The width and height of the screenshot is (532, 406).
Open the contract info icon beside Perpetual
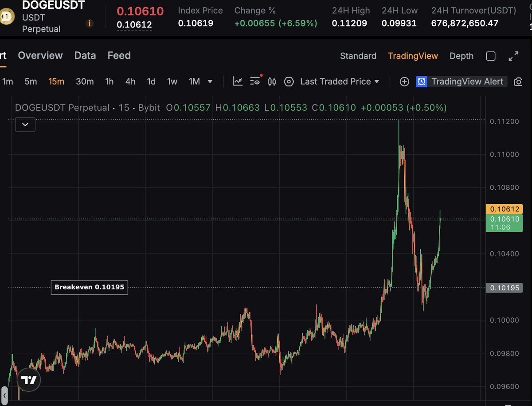pos(90,23)
